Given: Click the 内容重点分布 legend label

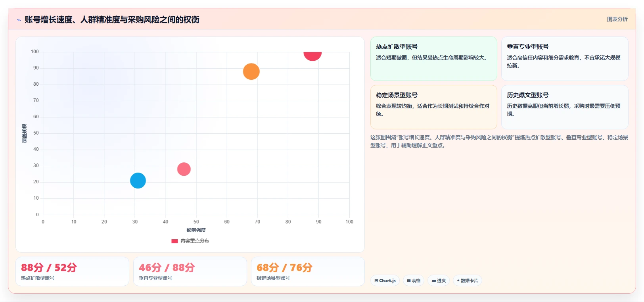Looking at the screenshot, I should (x=195, y=241).
